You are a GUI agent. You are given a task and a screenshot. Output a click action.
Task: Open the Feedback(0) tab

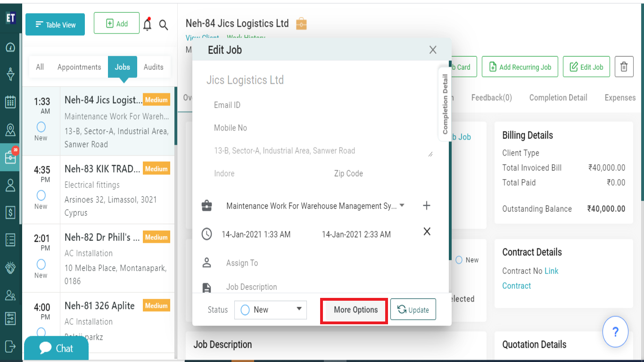(x=492, y=98)
